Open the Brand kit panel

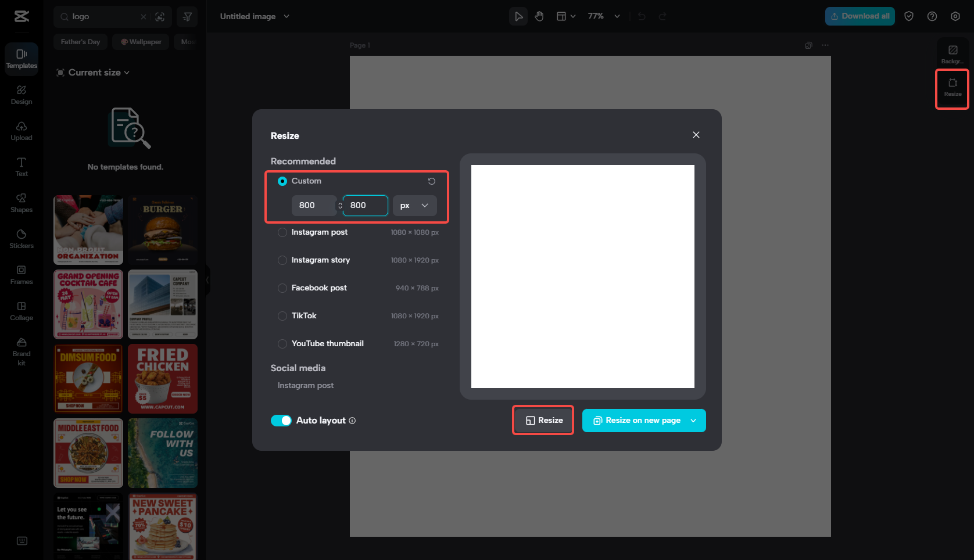click(x=21, y=351)
